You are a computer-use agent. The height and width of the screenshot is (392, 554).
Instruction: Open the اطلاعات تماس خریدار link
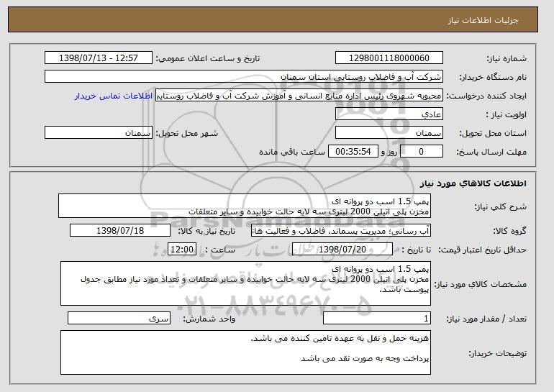(114, 96)
